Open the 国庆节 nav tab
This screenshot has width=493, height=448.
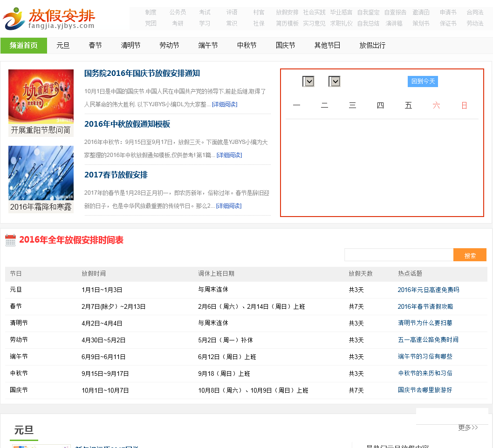click(285, 46)
